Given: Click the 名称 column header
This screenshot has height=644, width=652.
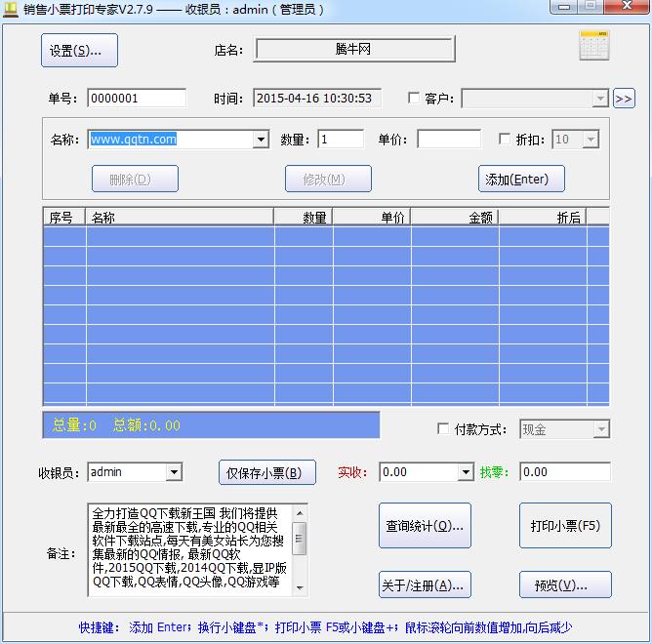Looking at the screenshot, I should coord(180,218).
